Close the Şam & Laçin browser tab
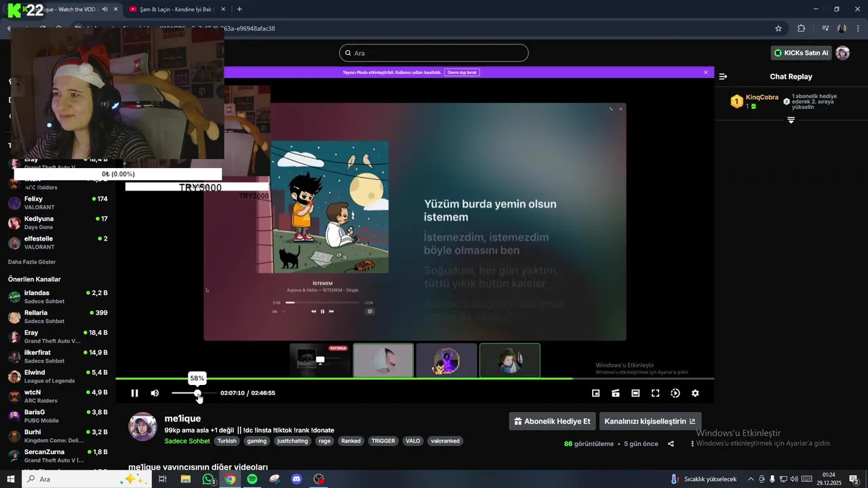This screenshot has width=868, height=488. coord(222,9)
